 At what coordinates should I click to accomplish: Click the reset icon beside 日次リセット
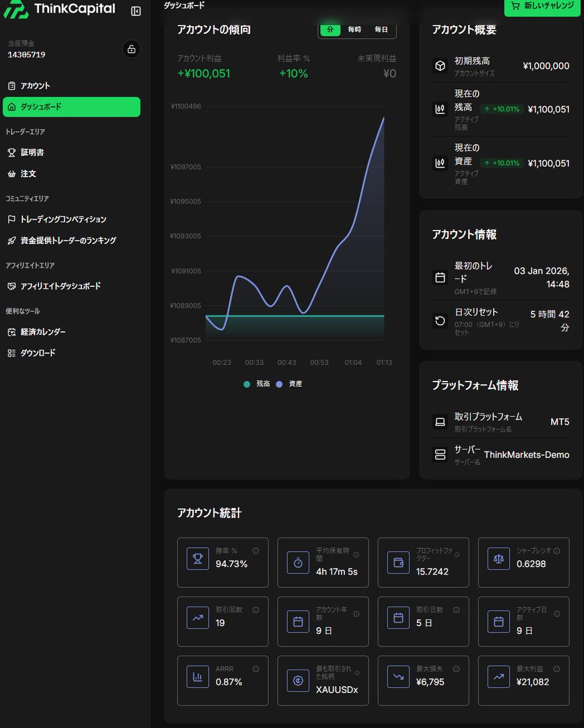point(440,320)
